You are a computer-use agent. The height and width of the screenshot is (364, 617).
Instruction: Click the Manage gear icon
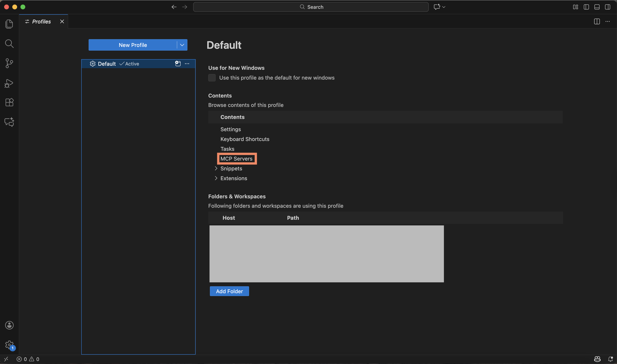coord(9,345)
